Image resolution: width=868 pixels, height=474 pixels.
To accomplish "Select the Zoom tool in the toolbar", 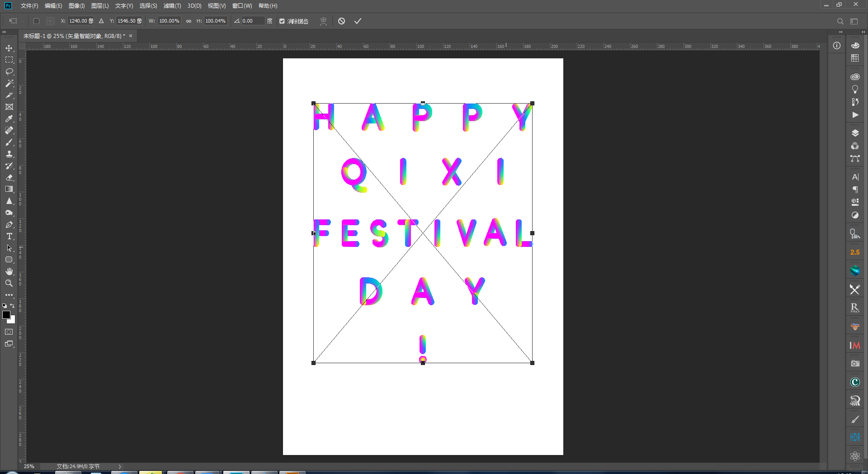I will click(x=9, y=283).
